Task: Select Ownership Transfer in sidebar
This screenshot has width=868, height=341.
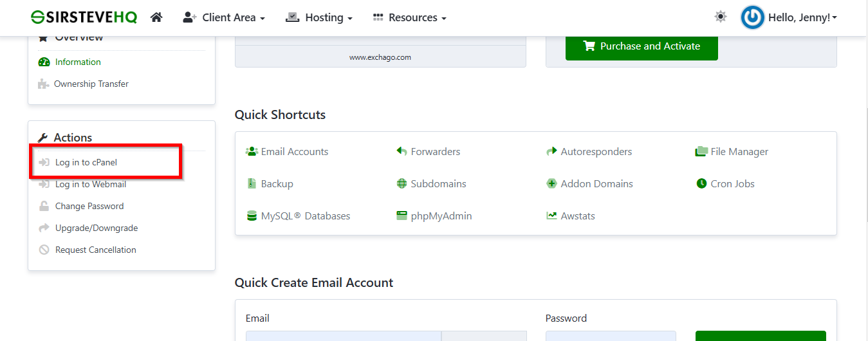Action: coord(91,84)
